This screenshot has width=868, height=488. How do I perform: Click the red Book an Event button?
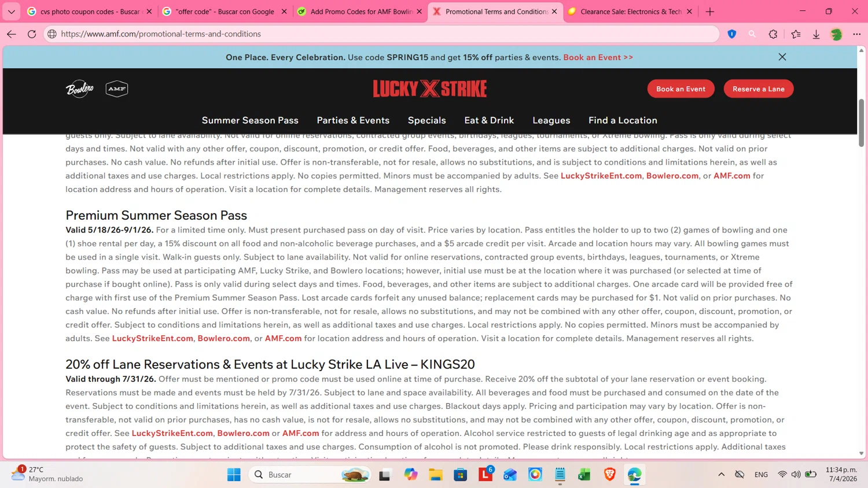[x=681, y=88]
